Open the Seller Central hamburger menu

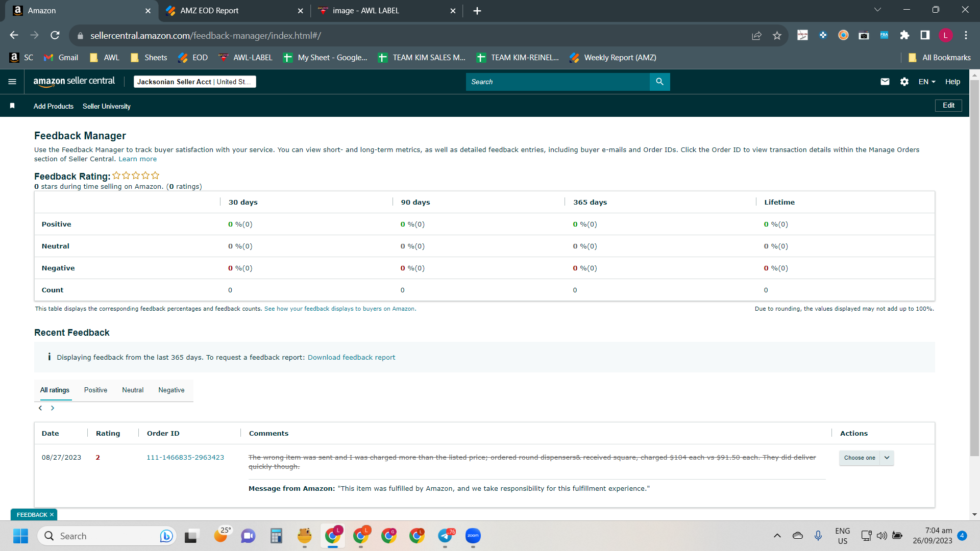[12, 82]
